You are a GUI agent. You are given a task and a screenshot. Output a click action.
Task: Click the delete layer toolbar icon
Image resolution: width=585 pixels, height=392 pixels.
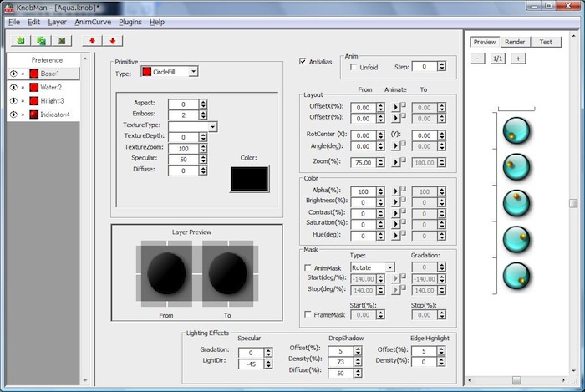pos(61,40)
